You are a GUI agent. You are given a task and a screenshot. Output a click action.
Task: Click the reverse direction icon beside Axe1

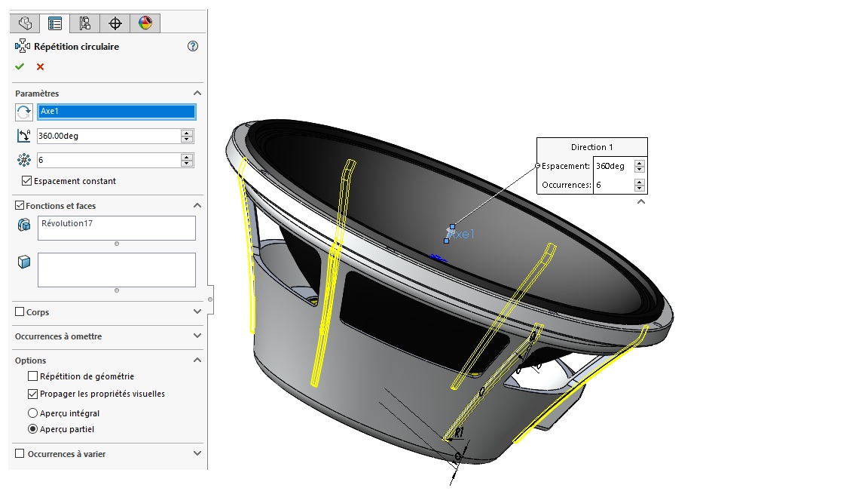(24, 112)
